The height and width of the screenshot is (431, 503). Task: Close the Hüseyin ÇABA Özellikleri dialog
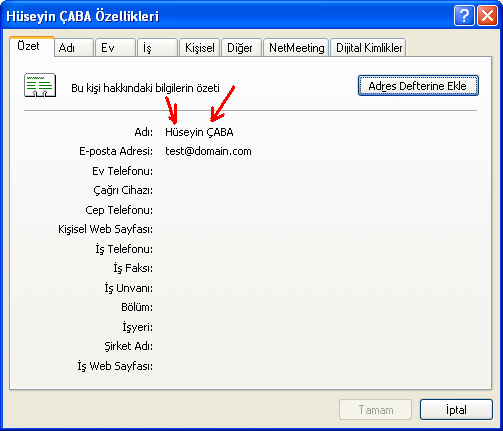click(x=487, y=15)
